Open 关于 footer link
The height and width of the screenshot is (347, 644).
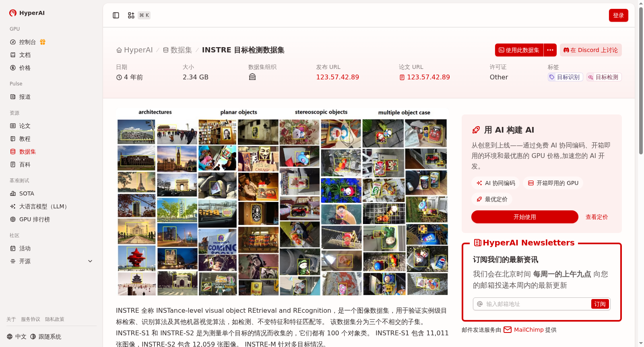pos(11,319)
